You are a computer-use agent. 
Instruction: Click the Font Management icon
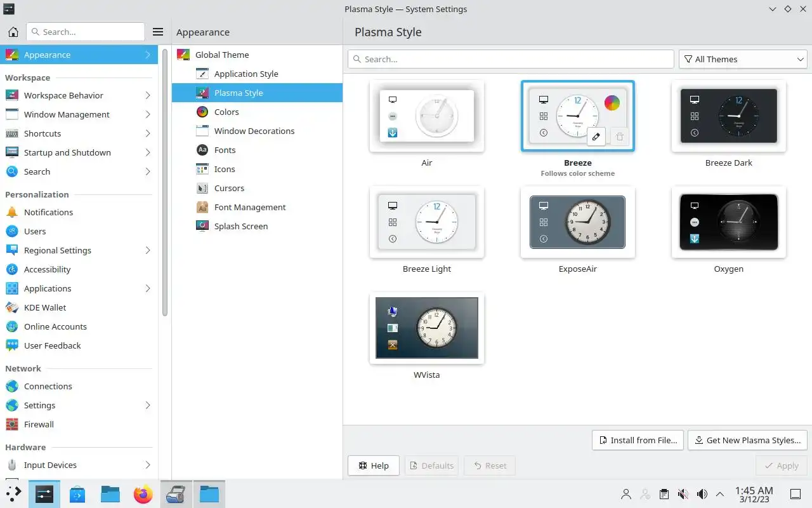(x=202, y=207)
